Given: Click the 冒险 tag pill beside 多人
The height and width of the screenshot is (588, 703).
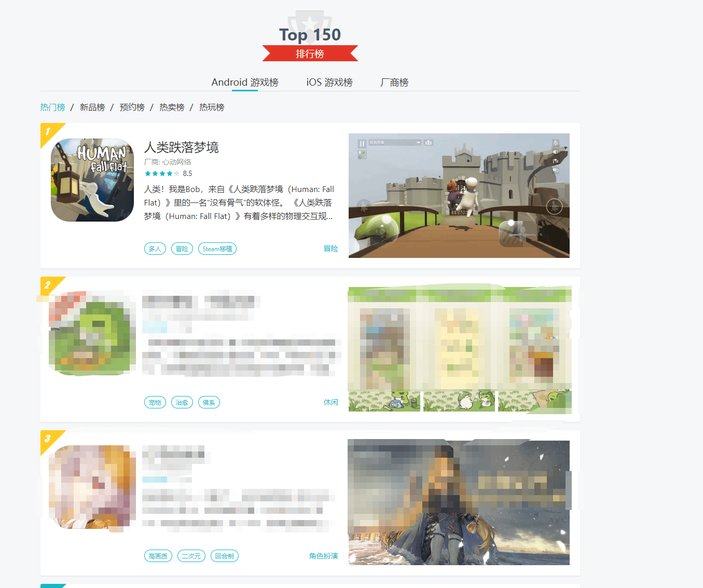Looking at the screenshot, I should 182,249.
